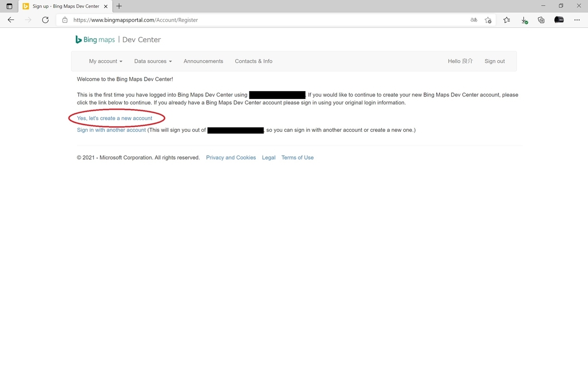The image size is (588, 375).
Task: Expand the My account dropdown
Action: (105, 61)
